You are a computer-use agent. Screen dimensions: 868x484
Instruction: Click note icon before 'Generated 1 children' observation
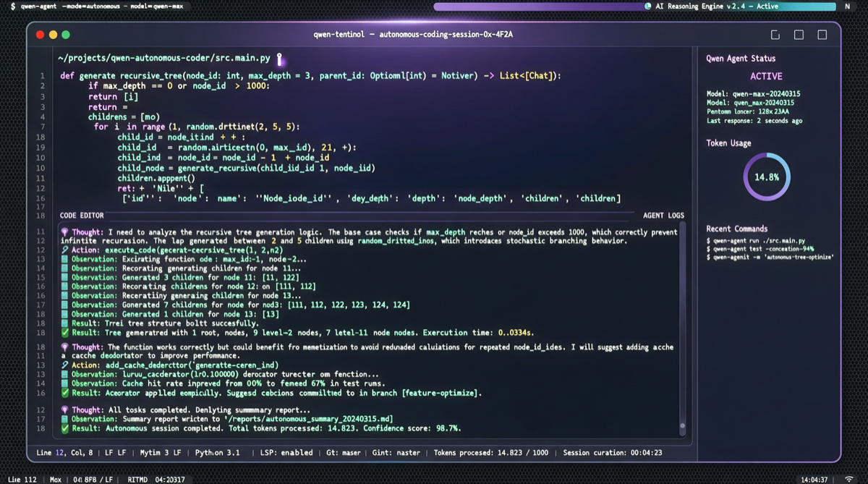pyautogui.click(x=64, y=315)
